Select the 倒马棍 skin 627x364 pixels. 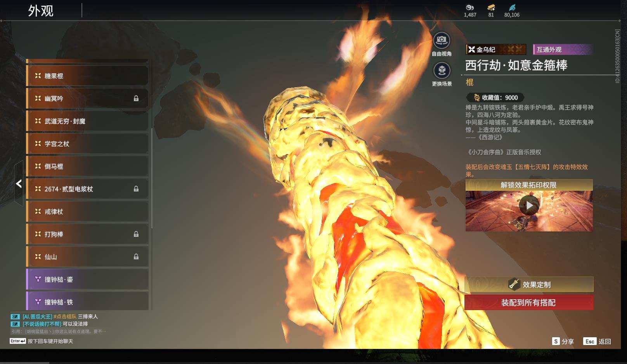[x=87, y=166]
